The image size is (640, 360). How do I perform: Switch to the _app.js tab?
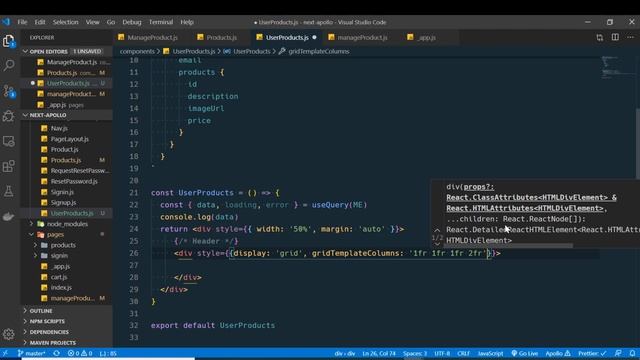point(427,38)
